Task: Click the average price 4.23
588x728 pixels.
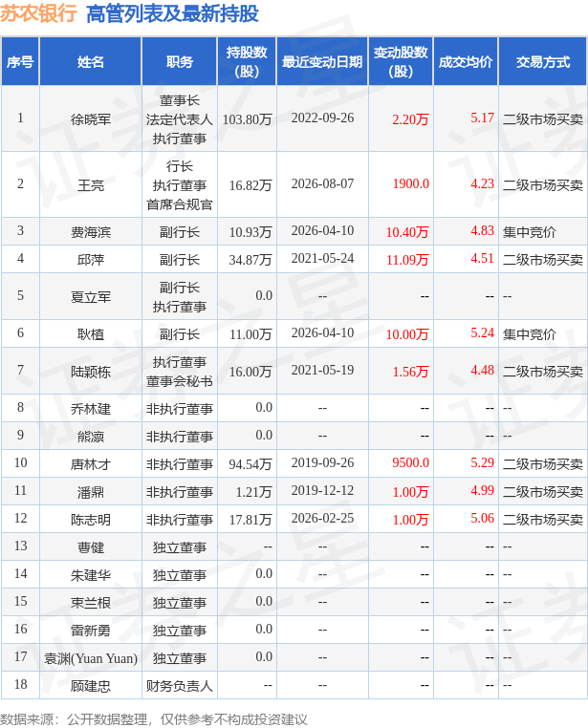Action: (482, 183)
